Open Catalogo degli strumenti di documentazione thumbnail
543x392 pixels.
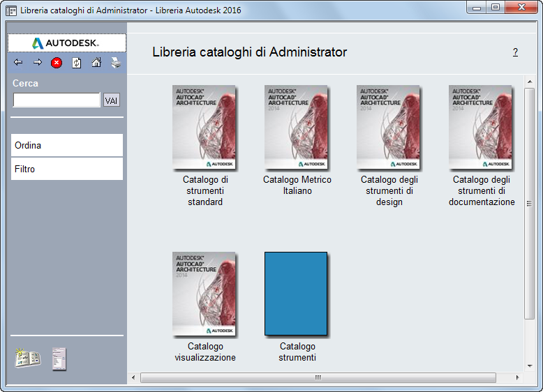481,128
